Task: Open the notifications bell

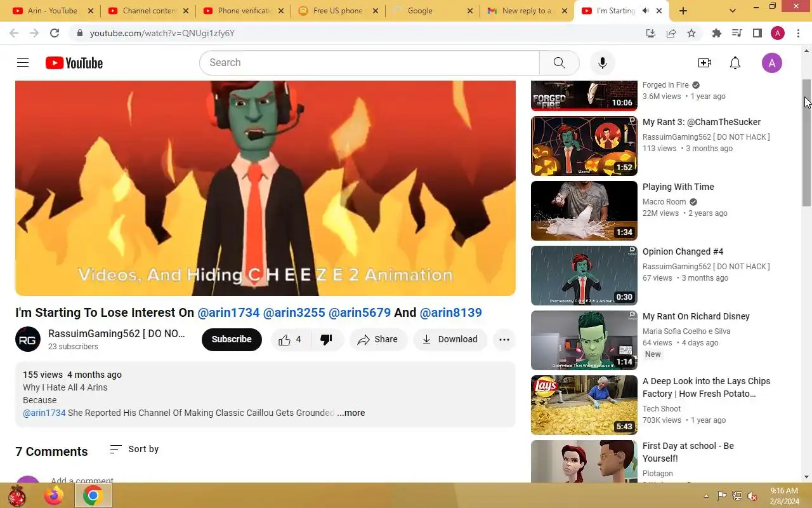Action: click(x=735, y=63)
